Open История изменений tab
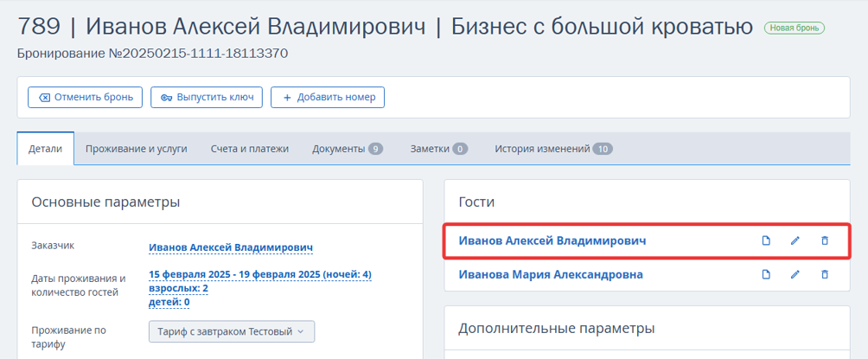Screen dimensions: 868x359 click(553, 149)
